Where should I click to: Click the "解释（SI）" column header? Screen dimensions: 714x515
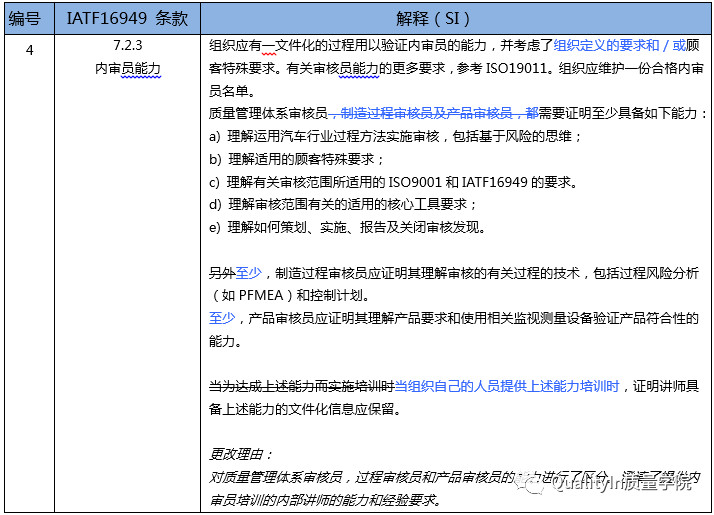pos(455,19)
